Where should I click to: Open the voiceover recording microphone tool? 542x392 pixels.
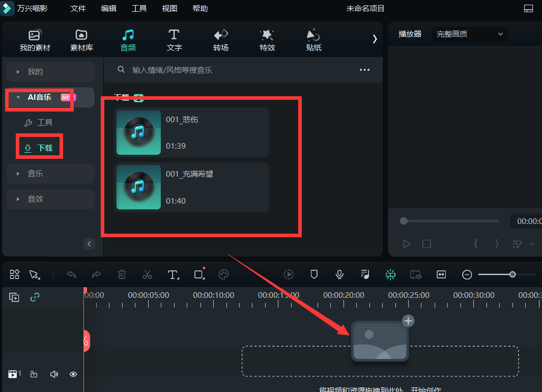click(x=339, y=274)
